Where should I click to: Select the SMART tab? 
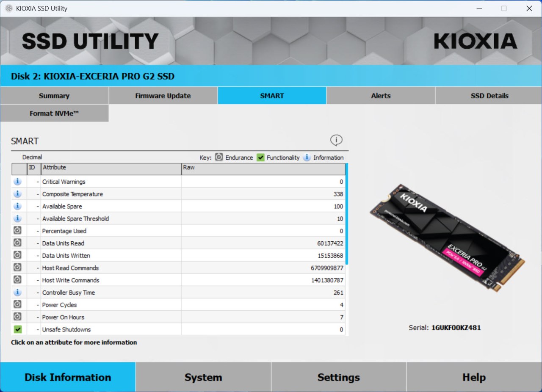click(272, 96)
